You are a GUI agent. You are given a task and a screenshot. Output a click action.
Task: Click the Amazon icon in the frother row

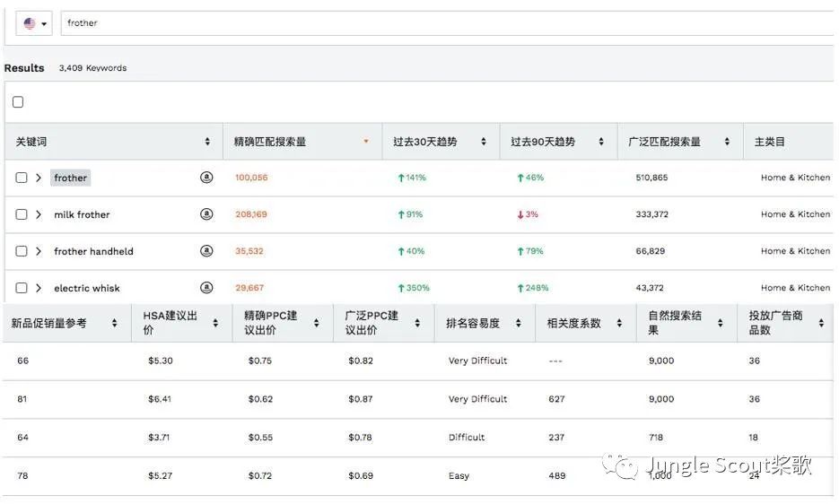coord(206,178)
